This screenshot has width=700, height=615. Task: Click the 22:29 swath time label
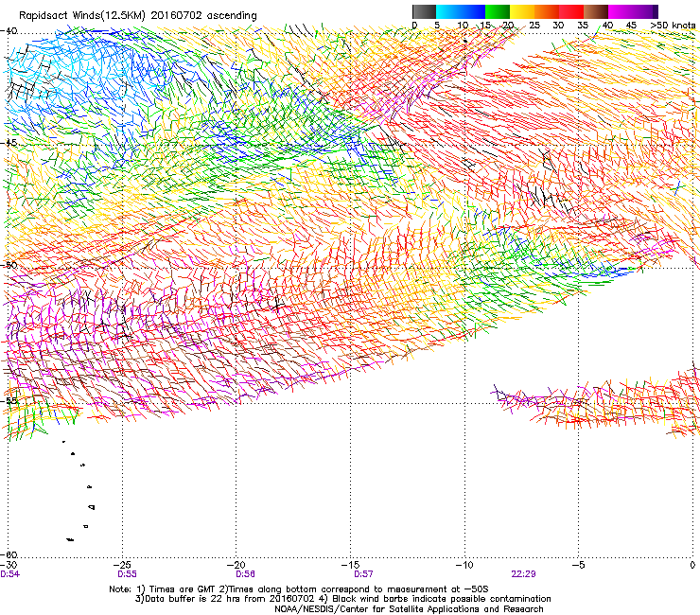tap(524, 574)
